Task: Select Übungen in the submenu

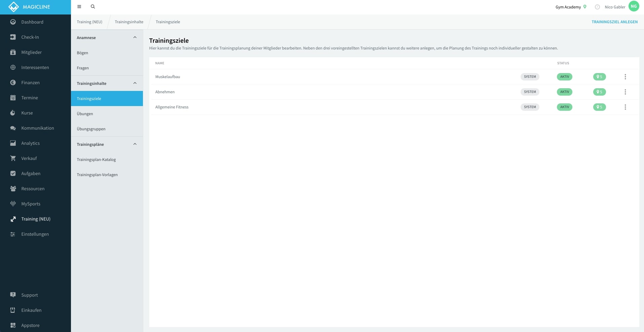Action: tap(85, 114)
